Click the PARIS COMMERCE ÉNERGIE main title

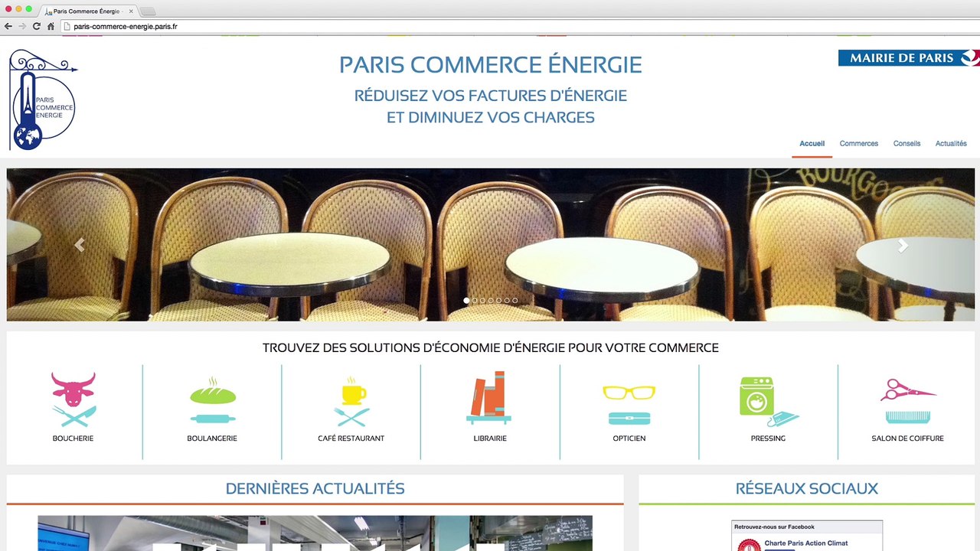point(491,65)
